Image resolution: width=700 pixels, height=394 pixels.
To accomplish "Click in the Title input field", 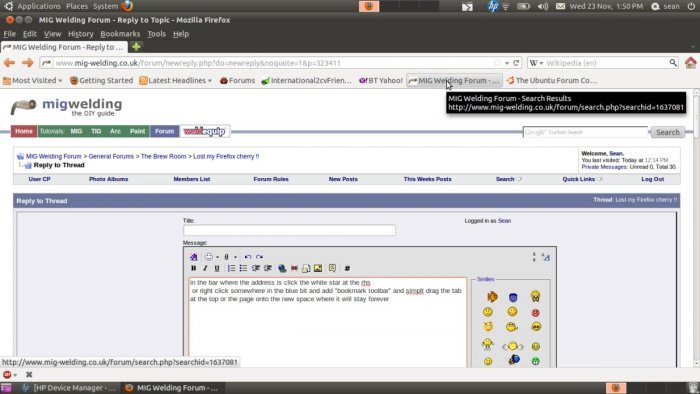I will pyautogui.click(x=289, y=230).
